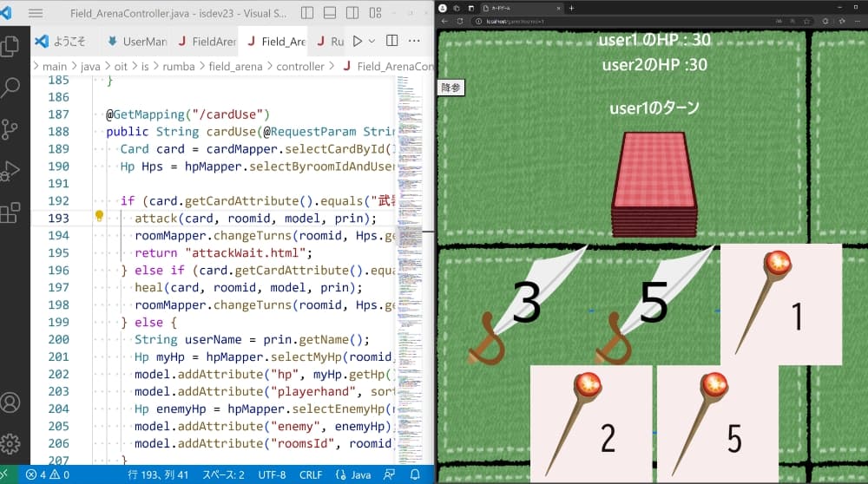Open the remote window indicator in status bar
The width and height of the screenshot is (868, 484).
(x=5, y=474)
